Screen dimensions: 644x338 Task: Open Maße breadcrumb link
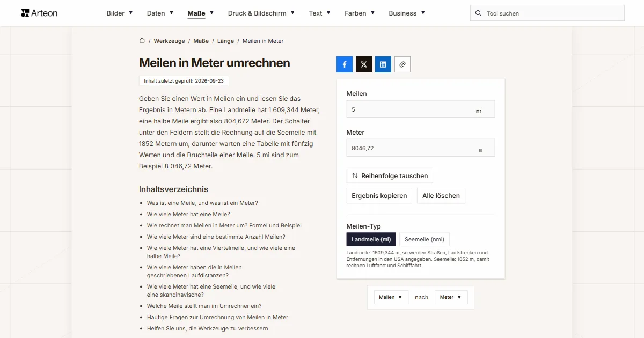[x=201, y=41]
